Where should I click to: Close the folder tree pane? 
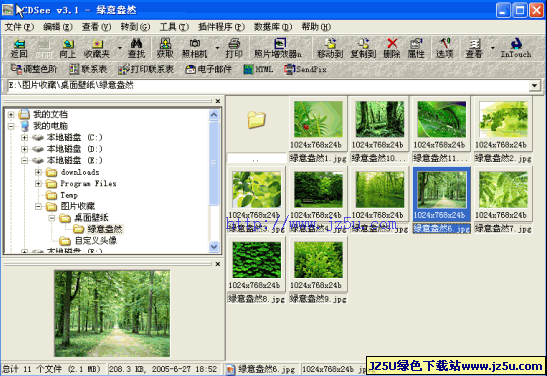[x=218, y=101]
